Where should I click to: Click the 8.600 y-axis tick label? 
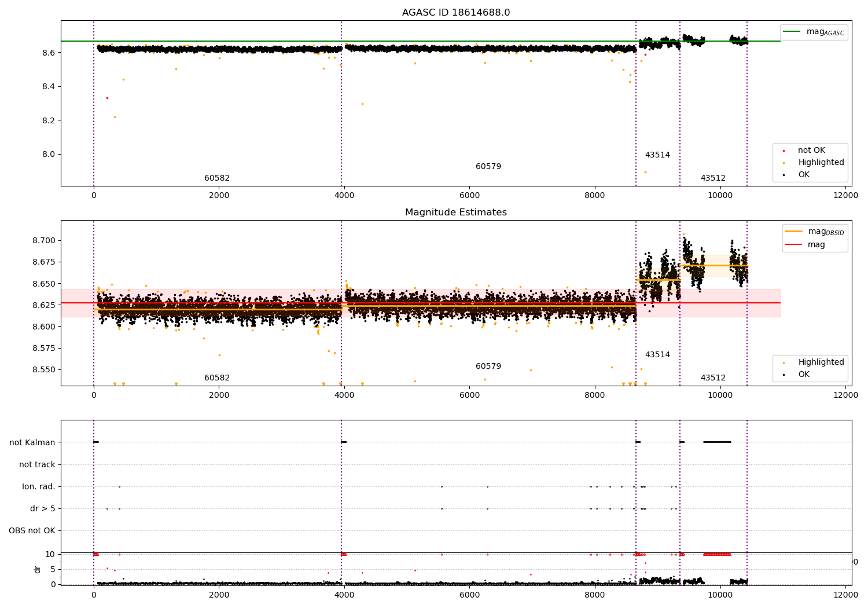(x=44, y=327)
